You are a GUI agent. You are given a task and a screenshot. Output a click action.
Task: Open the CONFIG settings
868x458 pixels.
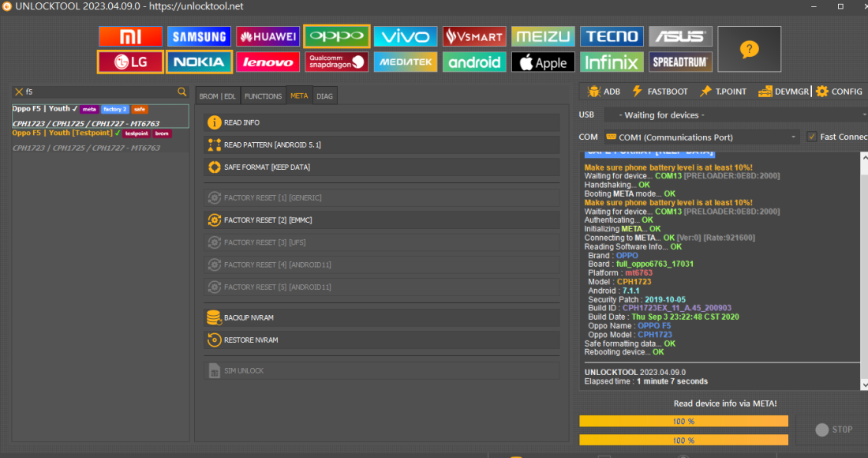pos(840,92)
